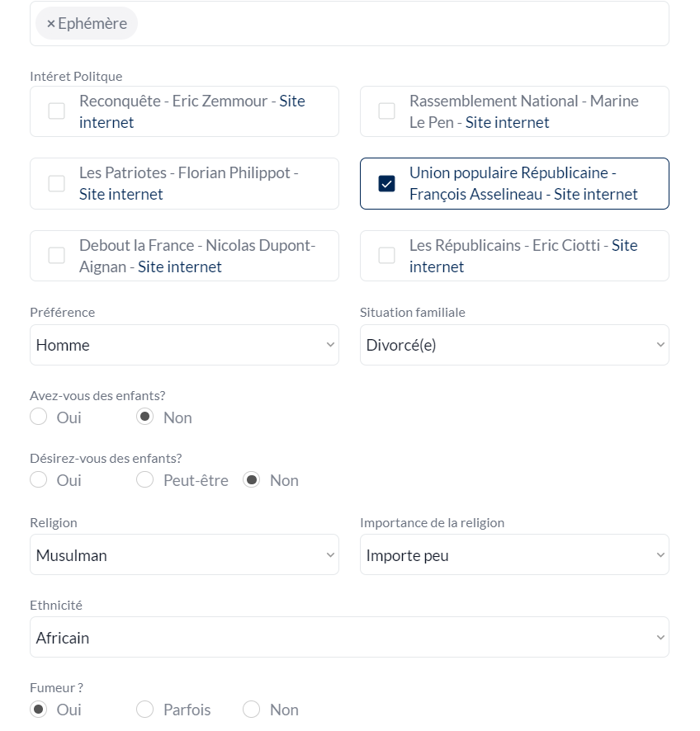Remove the Ephémère tag with x icon
The width and height of the screenshot is (700, 731).
51,23
